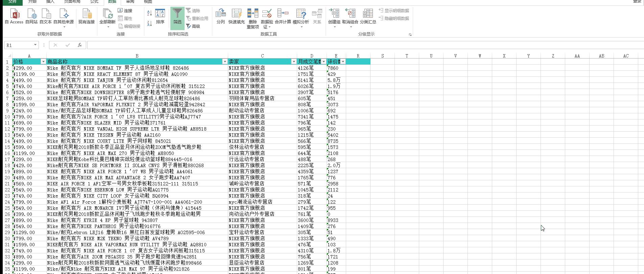Select the cell reading 7341笔
Screen dimensions: 644x274
(311, 117)
